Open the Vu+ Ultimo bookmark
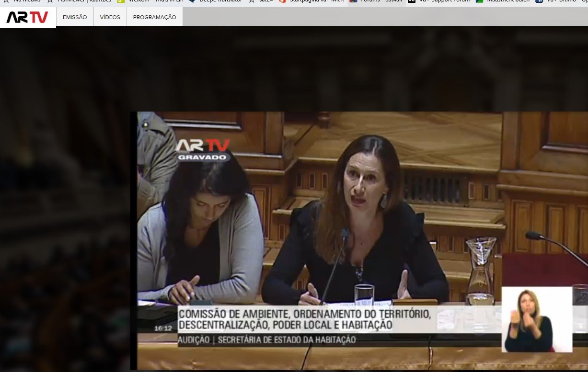588x372 pixels. tap(561, 1)
